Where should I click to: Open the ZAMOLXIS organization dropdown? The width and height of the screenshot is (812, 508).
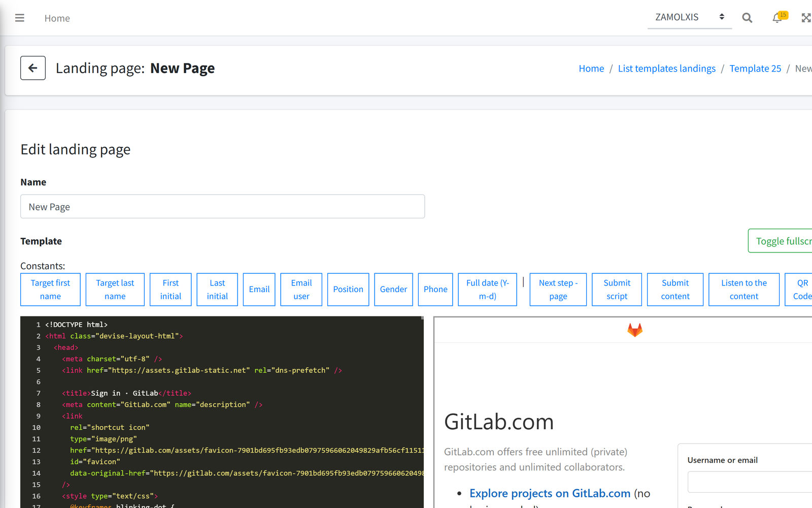pos(690,17)
